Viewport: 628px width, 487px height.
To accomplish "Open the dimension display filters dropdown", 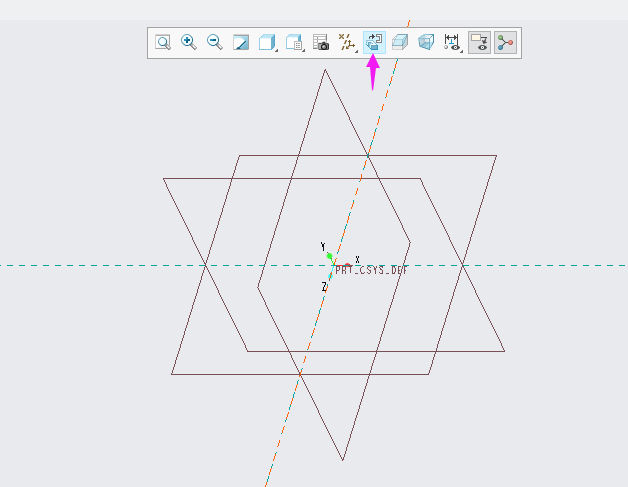I will pyautogui.click(x=453, y=42).
